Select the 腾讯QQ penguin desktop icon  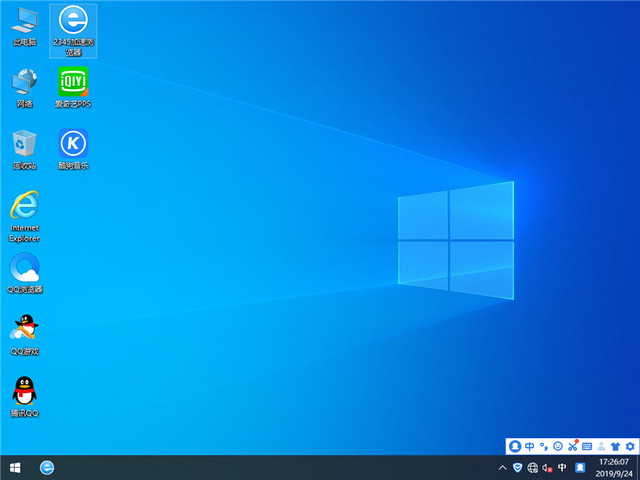point(25,397)
